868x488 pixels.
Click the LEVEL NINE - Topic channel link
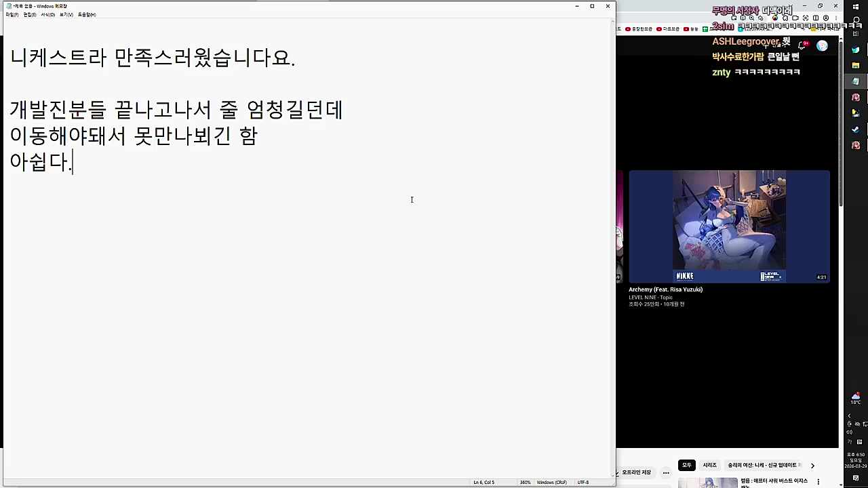pyautogui.click(x=652, y=298)
